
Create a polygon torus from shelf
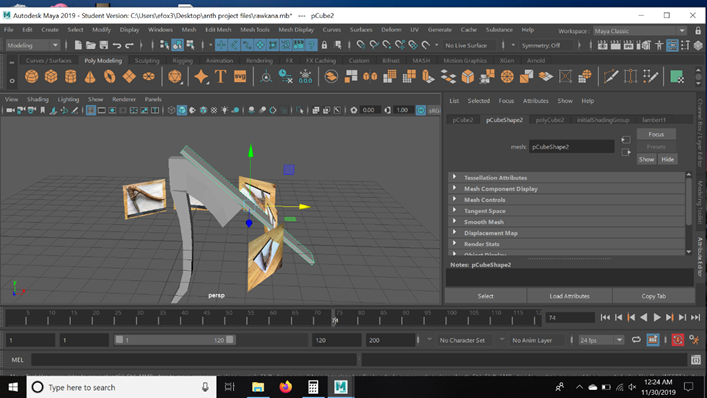[110, 77]
